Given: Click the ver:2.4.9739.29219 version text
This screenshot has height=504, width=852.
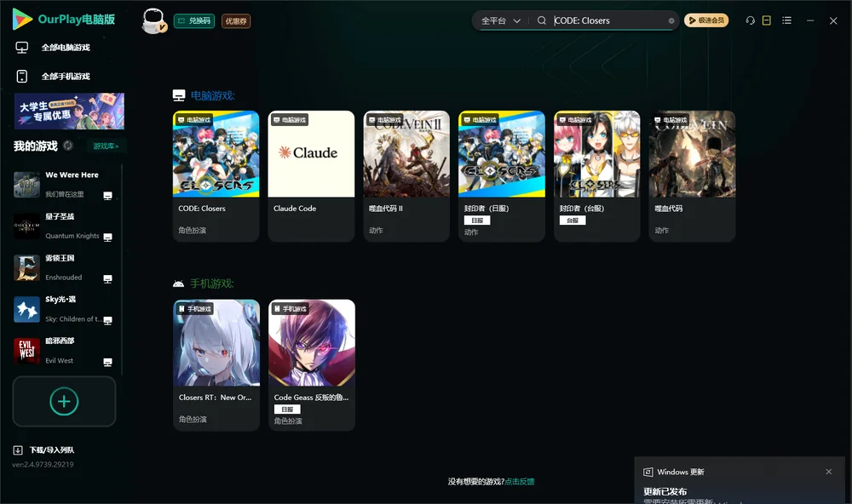Looking at the screenshot, I should tap(43, 464).
